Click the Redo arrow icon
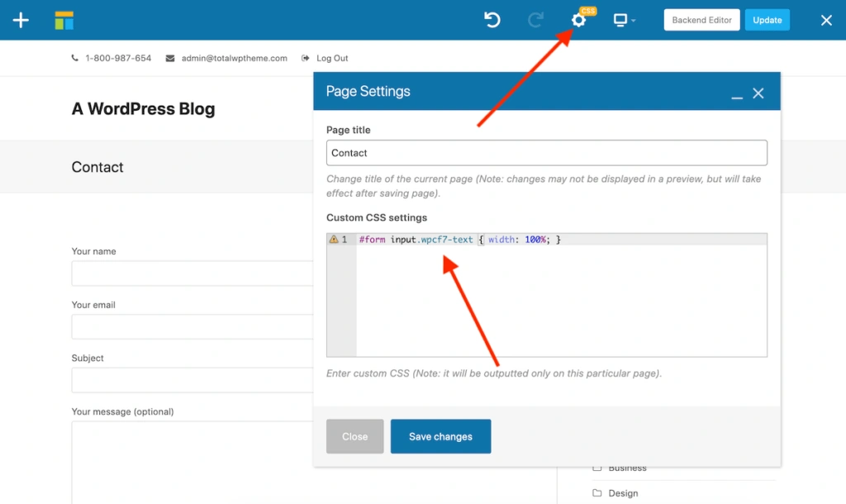This screenshot has height=504, width=846. click(x=535, y=20)
